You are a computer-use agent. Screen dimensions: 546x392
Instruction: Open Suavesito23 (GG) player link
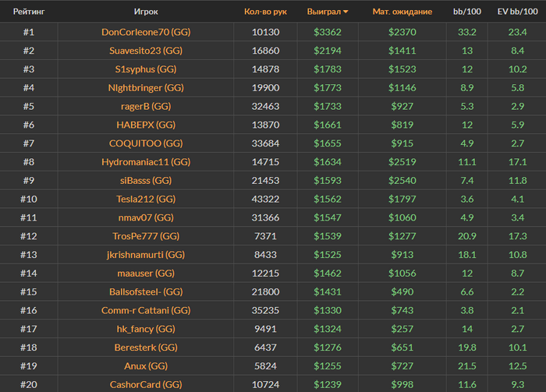coord(146,51)
